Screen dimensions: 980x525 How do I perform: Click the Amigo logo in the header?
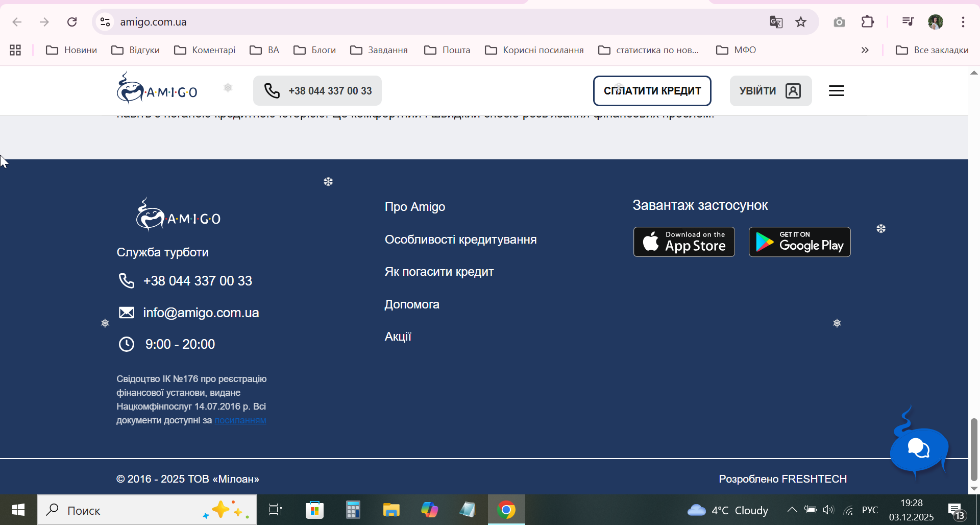[157, 88]
